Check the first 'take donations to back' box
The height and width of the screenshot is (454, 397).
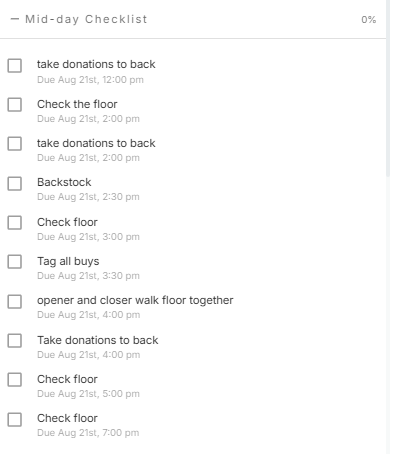(15, 65)
